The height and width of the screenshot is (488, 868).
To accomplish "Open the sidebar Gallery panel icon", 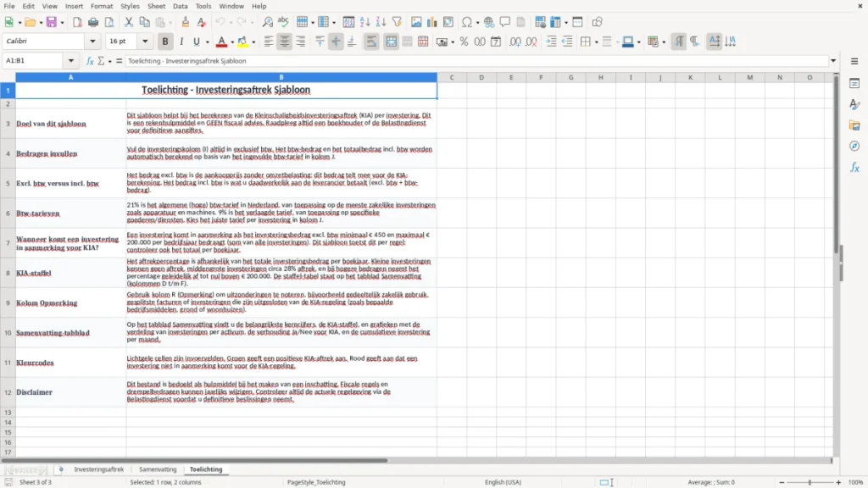I will tap(854, 125).
